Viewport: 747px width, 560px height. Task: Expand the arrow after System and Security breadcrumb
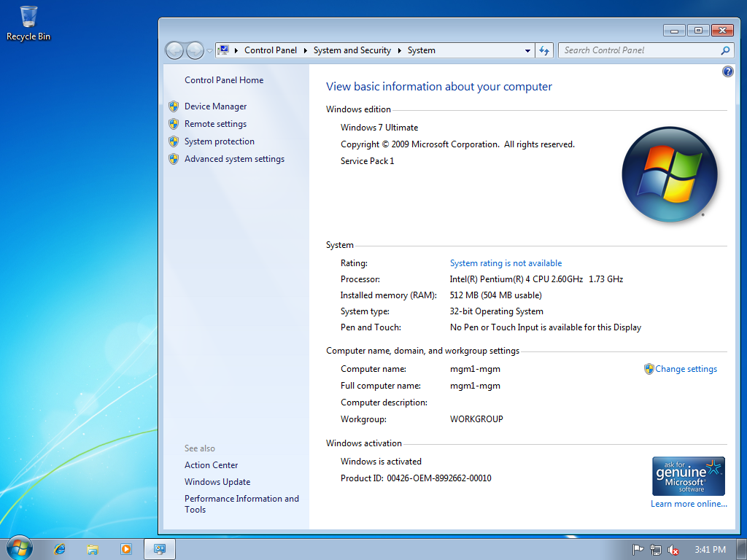pyautogui.click(x=398, y=50)
